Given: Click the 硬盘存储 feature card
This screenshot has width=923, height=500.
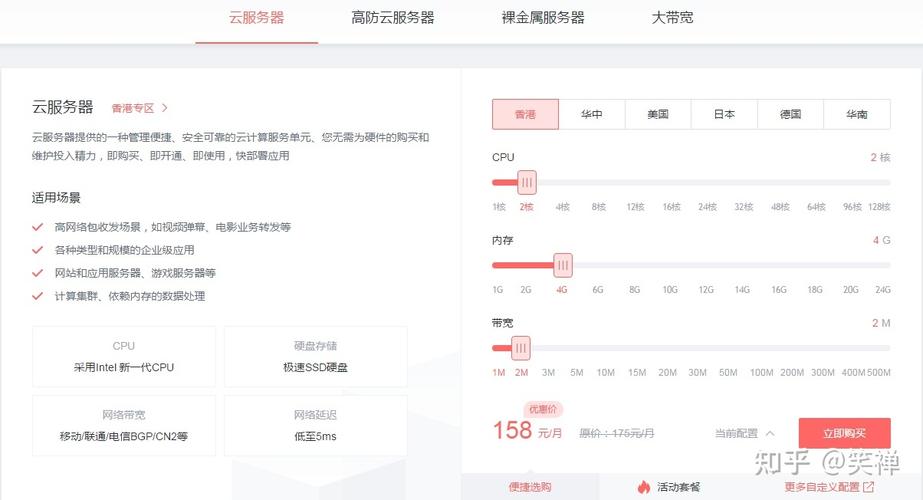Looking at the screenshot, I should pyautogui.click(x=316, y=356).
